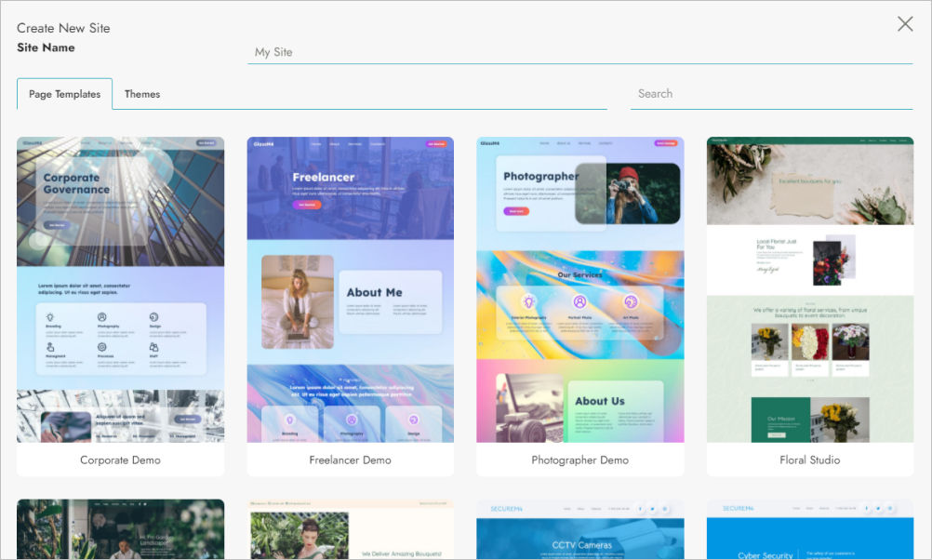932x560 pixels.
Task: Select the Page Templates tab
Action: click(64, 94)
